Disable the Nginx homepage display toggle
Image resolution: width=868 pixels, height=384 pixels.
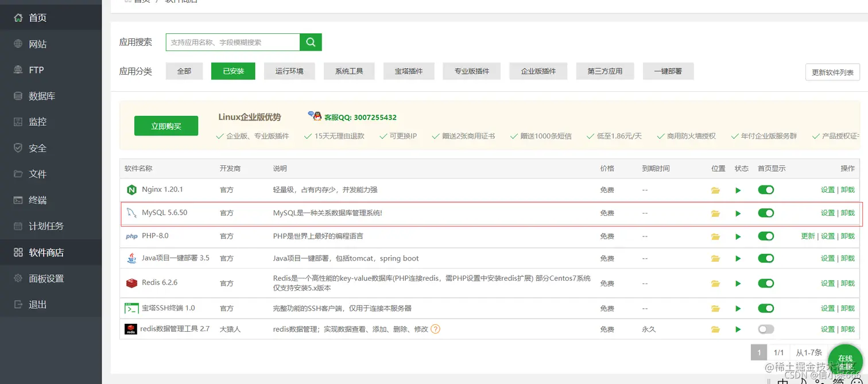click(766, 189)
